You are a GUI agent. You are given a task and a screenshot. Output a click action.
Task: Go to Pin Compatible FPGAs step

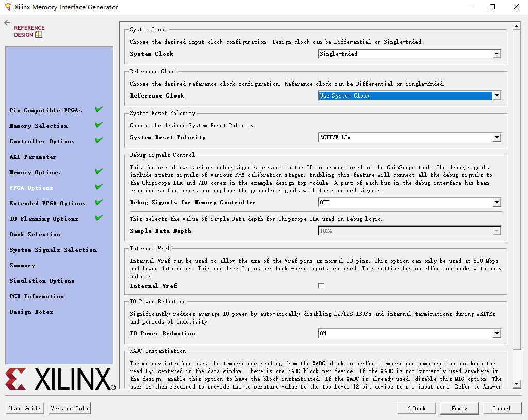tap(45, 110)
